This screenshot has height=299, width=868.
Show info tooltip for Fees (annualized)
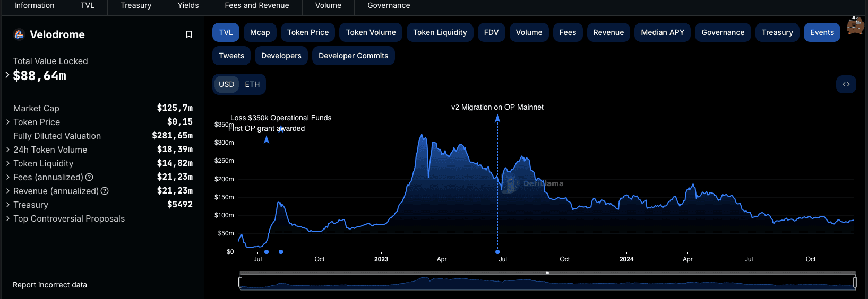click(x=89, y=177)
